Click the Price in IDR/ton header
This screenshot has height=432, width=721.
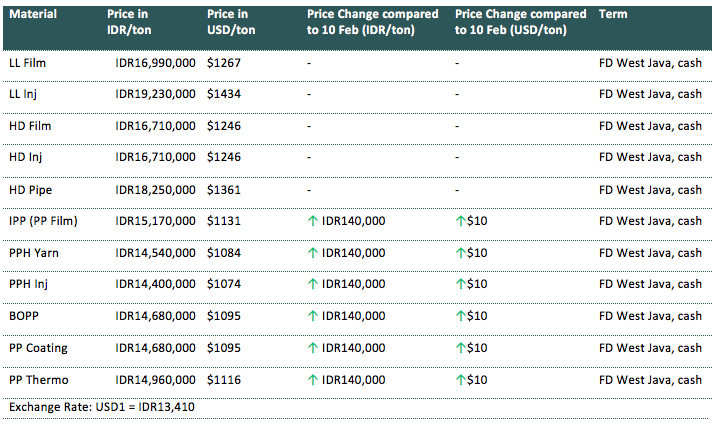(131, 22)
